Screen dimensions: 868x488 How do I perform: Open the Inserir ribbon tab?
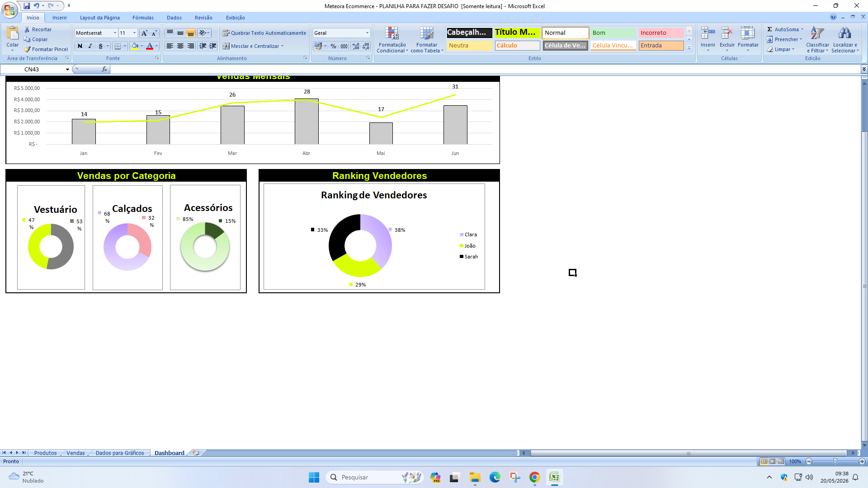(x=59, y=18)
